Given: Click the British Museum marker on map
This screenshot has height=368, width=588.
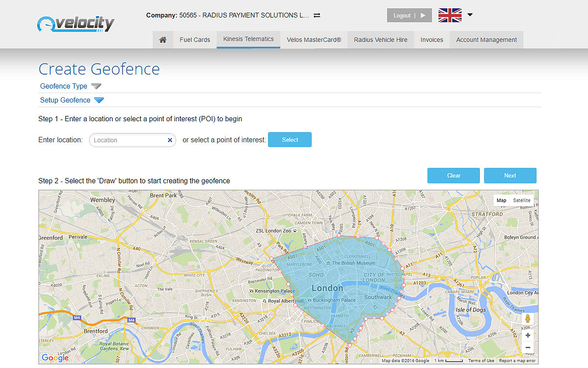Looking at the screenshot, I should click(328, 263).
